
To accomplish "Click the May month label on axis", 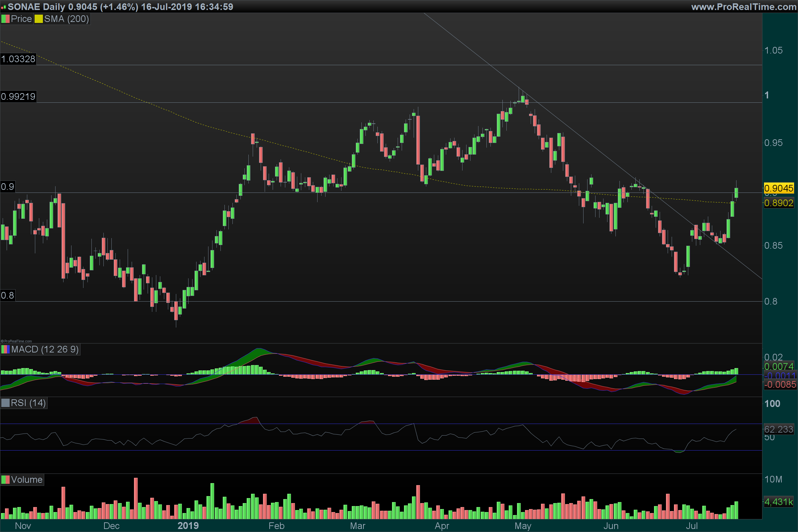I will [522, 526].
